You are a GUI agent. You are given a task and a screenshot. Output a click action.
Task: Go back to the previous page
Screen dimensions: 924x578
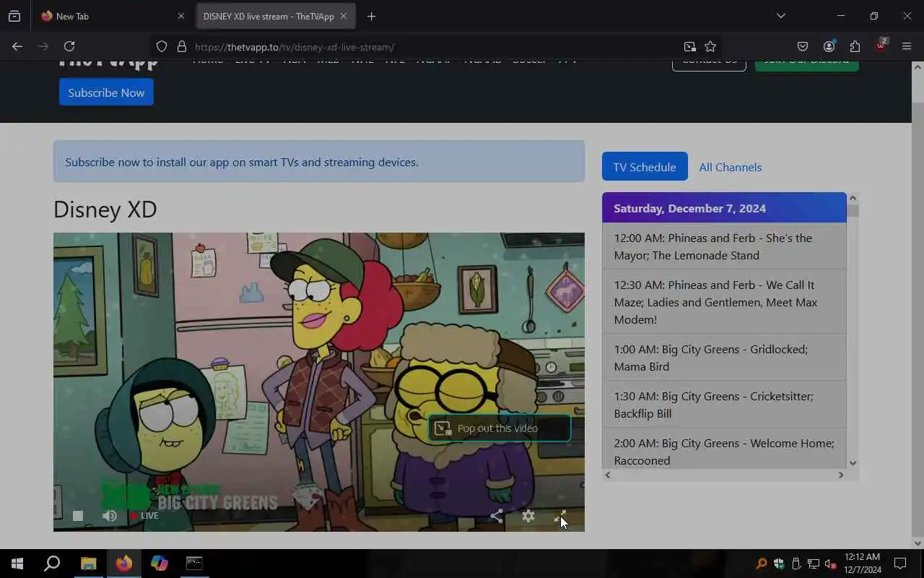pyautogui.click(x=17, y=46)
